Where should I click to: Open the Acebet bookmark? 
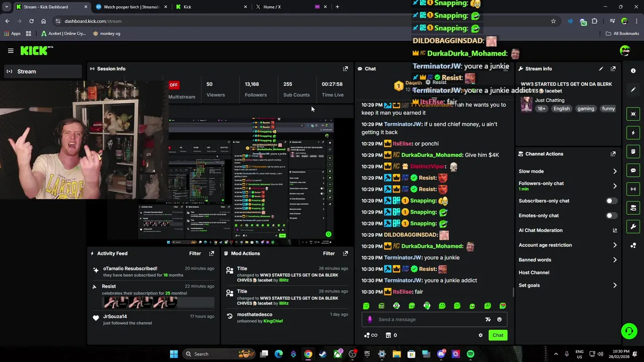(63, 34)
